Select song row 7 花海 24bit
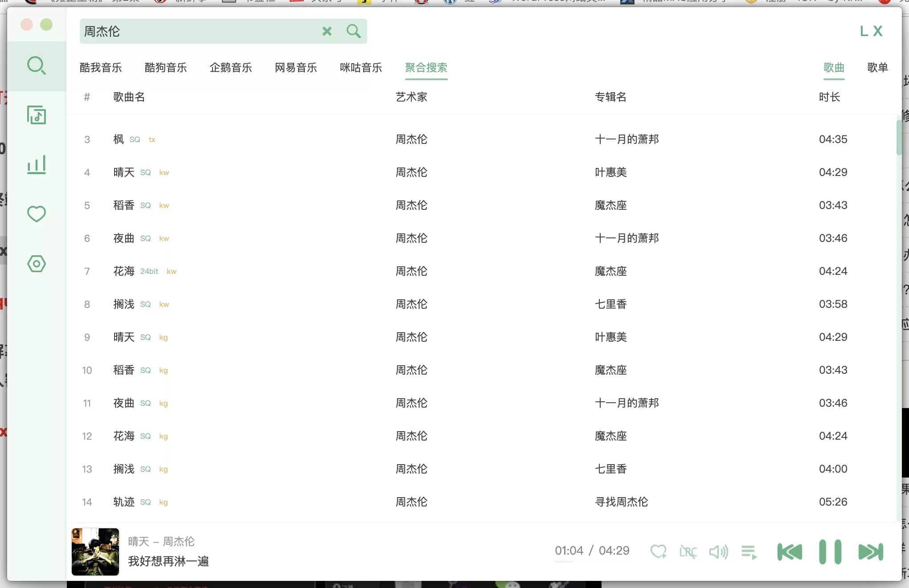The image size is (909, 588). click(x=481, y=271)
